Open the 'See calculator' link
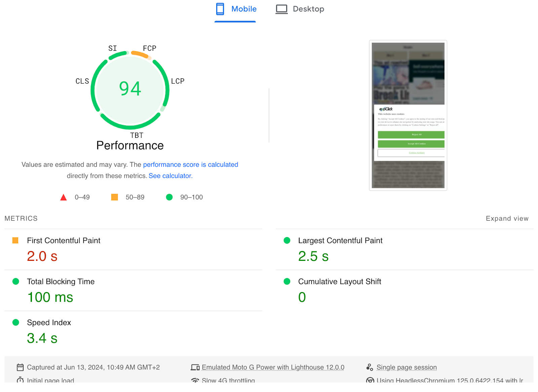Viewport: 538px width, 392px height. (170, 176)
